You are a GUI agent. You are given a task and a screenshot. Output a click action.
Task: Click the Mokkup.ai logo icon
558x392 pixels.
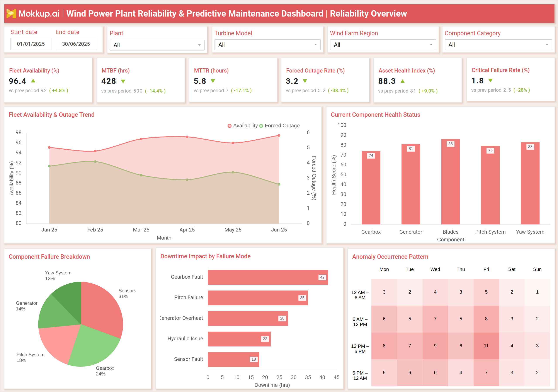(11, 14)
